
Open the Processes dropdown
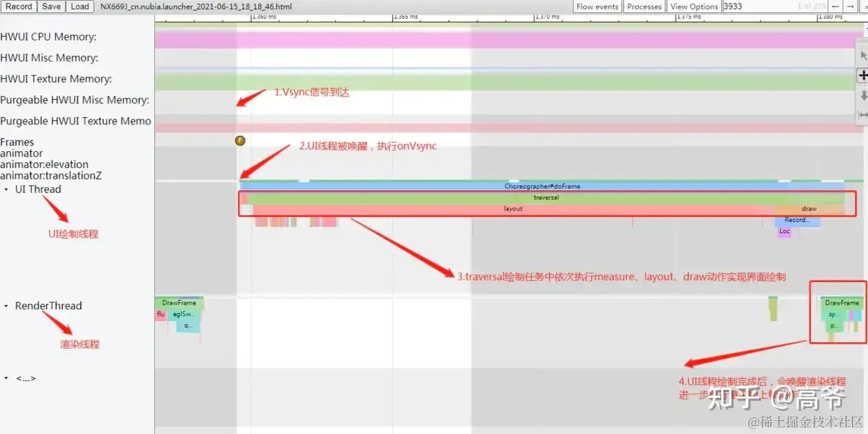pyautogui.click(x=644, y=7)
